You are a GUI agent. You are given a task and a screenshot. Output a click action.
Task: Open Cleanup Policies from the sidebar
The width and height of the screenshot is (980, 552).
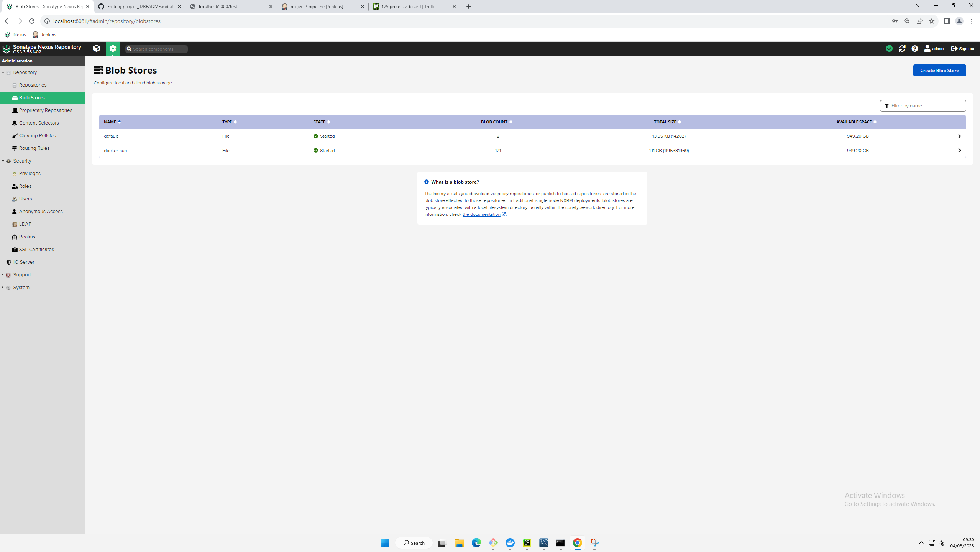point(37,135)
